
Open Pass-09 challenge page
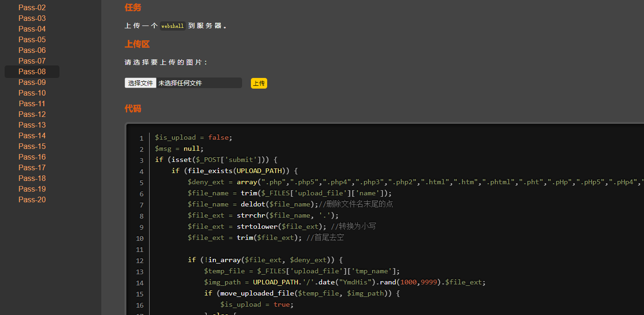pyautogui.click(x=32, y=82)
